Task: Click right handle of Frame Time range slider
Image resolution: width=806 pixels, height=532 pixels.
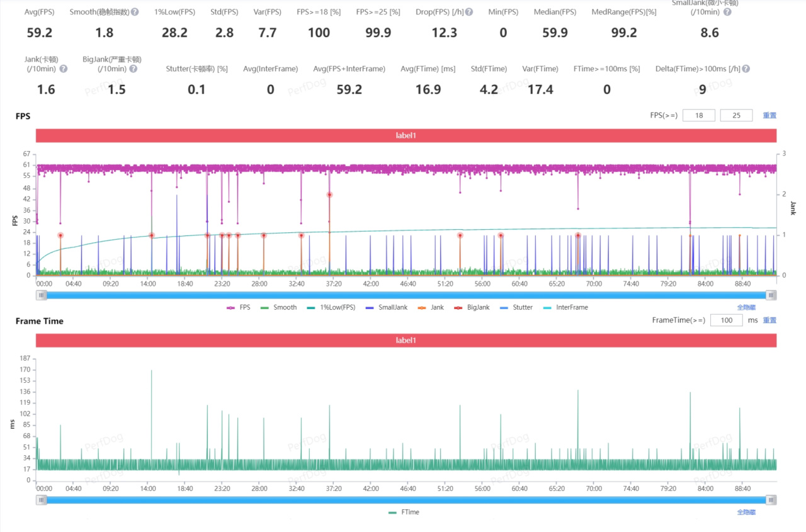Action: pos(771,500)
